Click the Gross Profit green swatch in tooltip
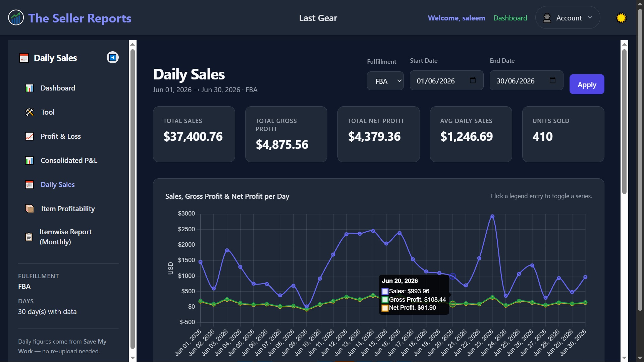This screenshot has height=362, width=644. tap(385, 300)
